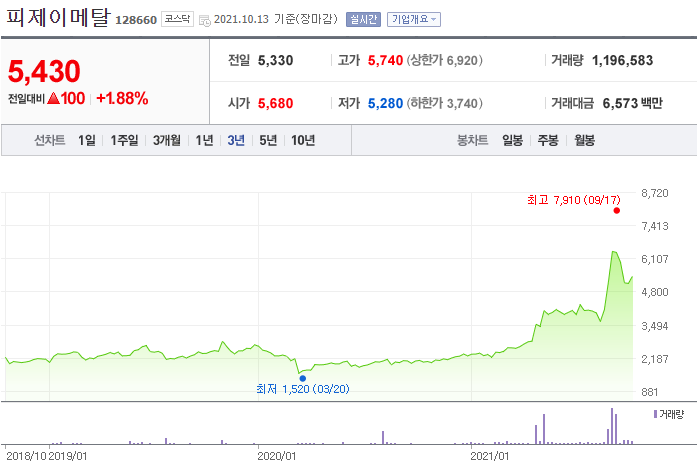Click the 2018/10 x-axis label
The image size is (697, 465).
tap(26, 456)
